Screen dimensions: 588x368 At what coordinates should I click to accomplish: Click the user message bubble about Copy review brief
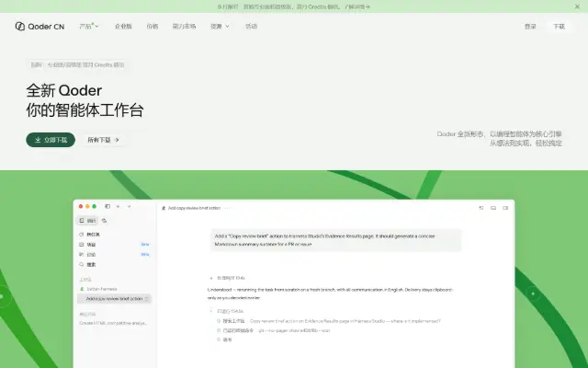click(336, 240)
